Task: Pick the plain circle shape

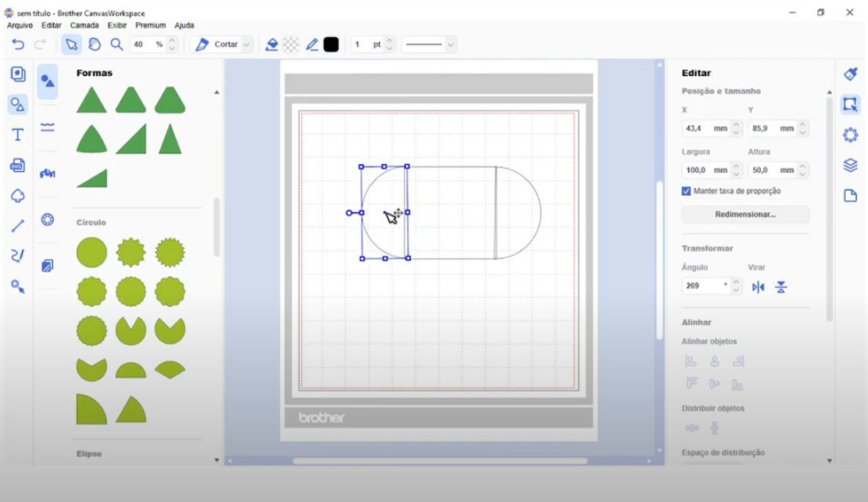Action: click(x=91, y=252)
